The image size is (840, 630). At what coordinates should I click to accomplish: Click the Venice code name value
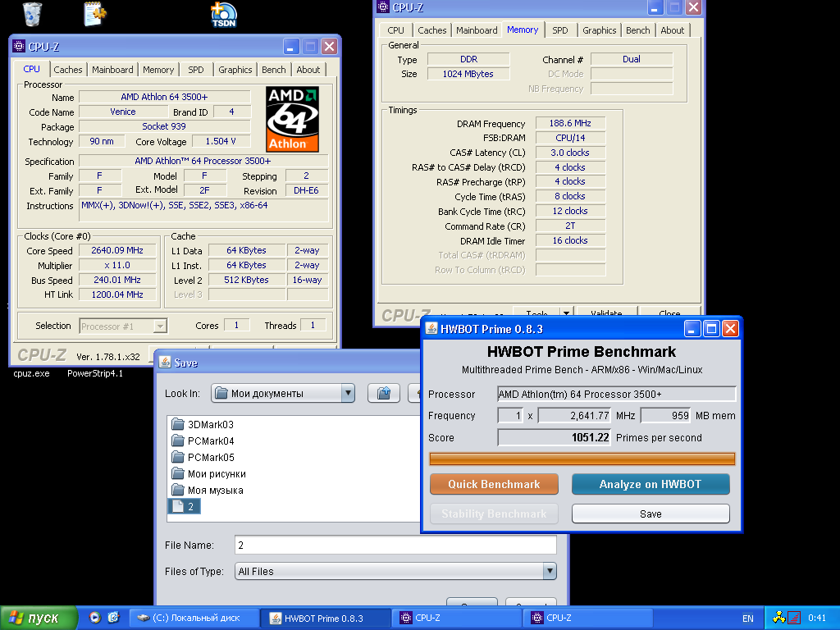click(x=123, y=112)
